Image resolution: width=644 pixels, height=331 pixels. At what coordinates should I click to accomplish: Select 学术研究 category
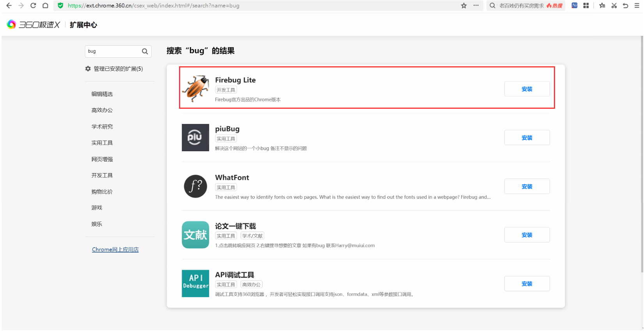click(x=102, y=127)
